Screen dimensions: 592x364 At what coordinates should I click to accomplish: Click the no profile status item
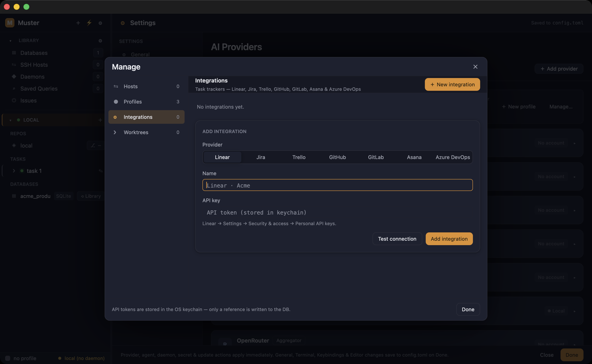point(21,358)
